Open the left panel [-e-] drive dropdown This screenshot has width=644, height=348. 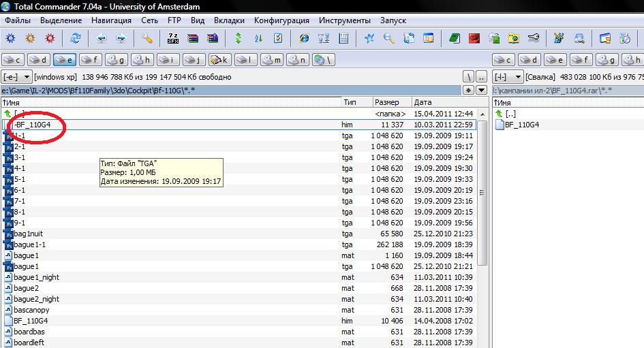(x=16, y=77)
